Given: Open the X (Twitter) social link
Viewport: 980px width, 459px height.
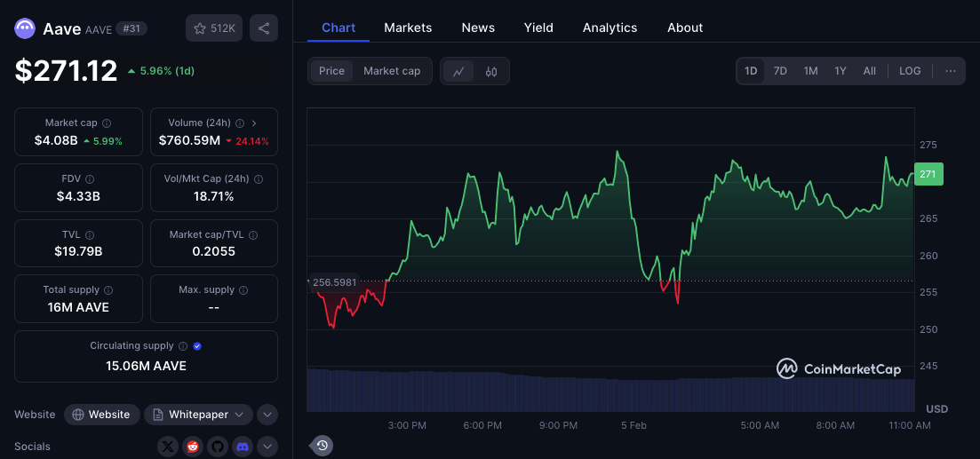Looking at the screenshot, I should [168, 447].
